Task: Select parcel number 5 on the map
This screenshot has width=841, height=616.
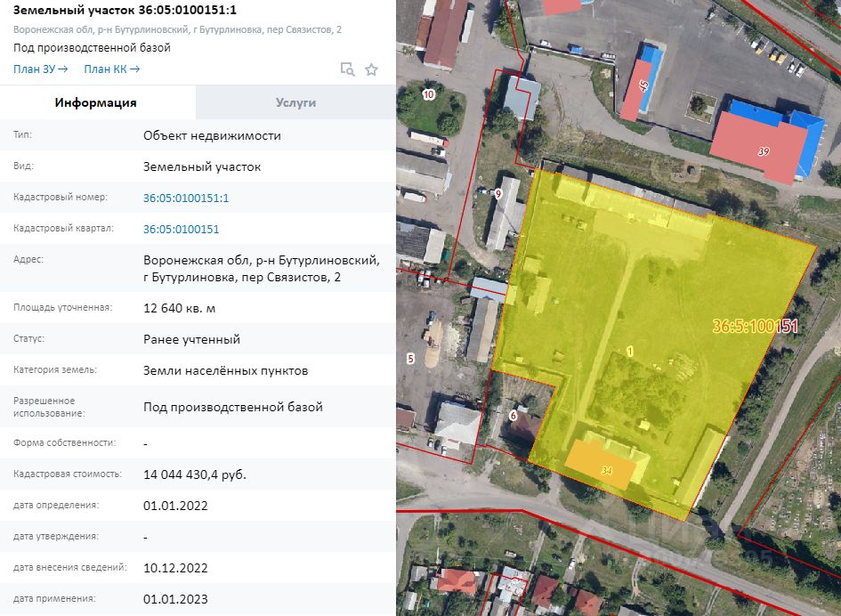Action: coord(410,359)
